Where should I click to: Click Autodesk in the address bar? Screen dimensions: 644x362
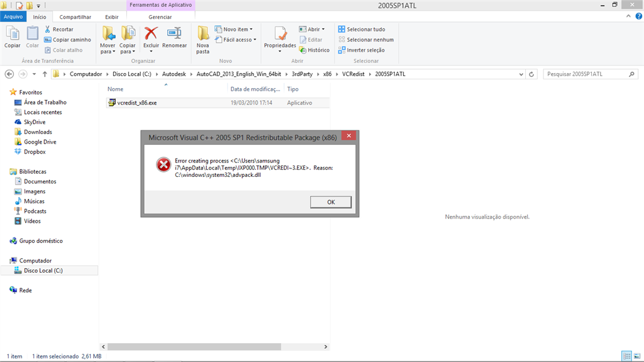pos(174,74)
